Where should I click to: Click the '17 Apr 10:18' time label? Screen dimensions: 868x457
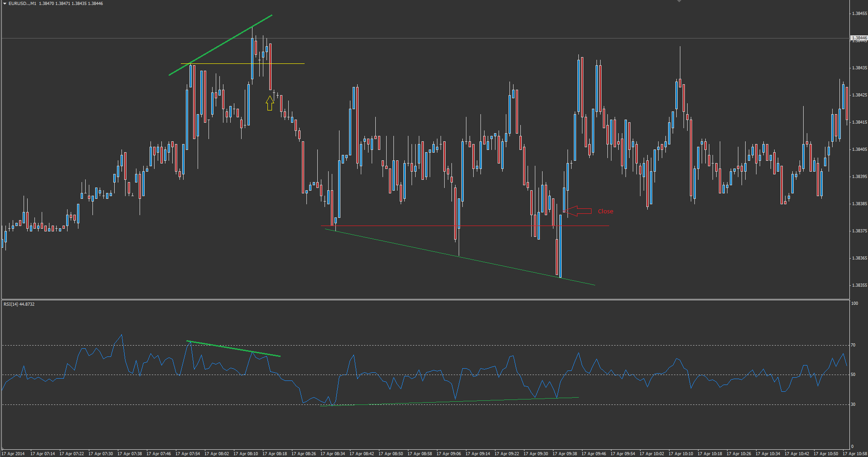710,453
